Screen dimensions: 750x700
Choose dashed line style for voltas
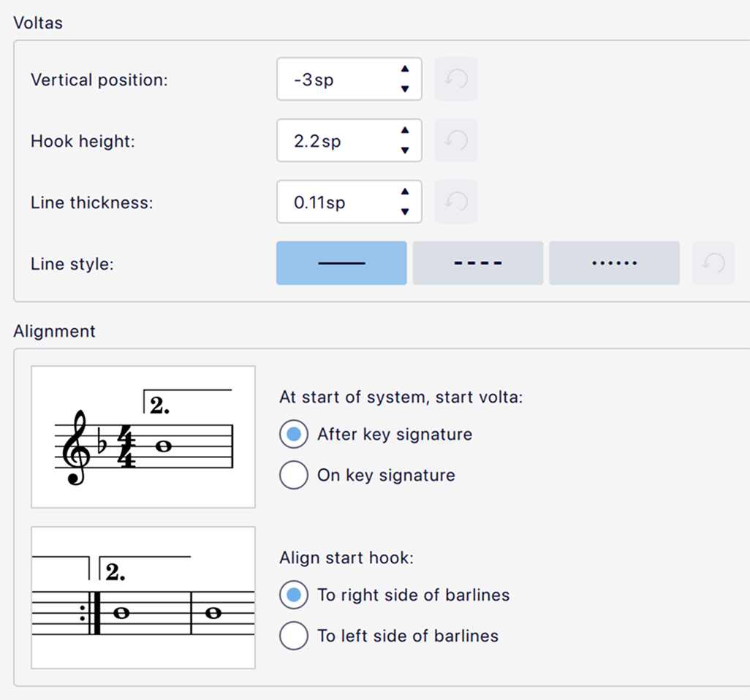point(477,263)
